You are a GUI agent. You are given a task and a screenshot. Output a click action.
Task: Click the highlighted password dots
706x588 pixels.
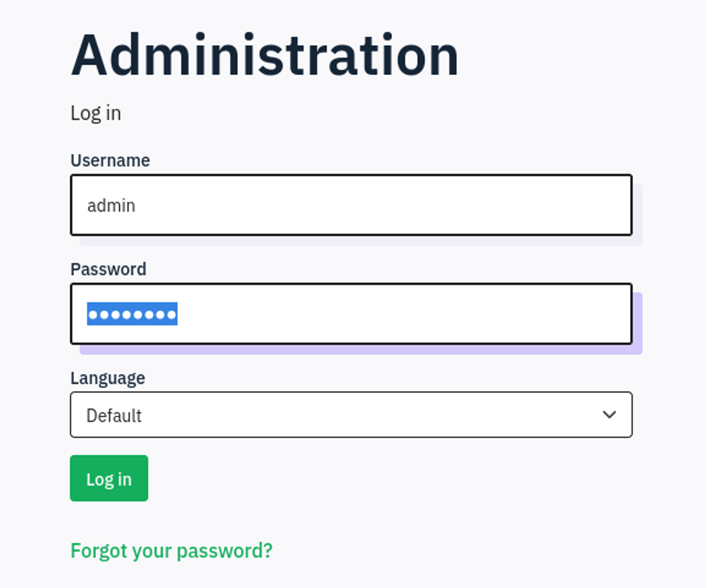click(x=132, y=314)
